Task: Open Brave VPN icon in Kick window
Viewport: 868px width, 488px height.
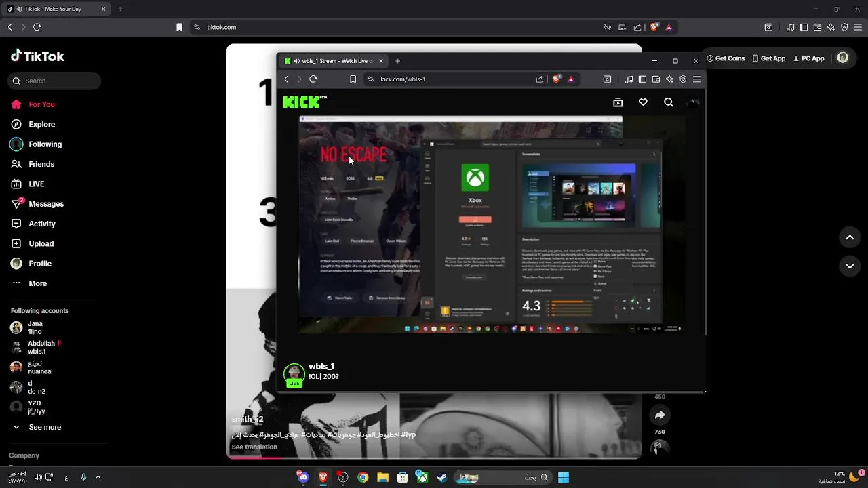Action: (x=683, y=79)
